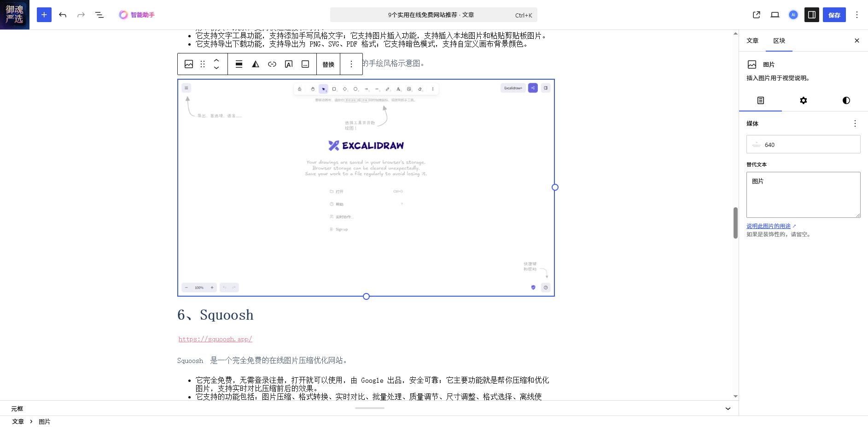
Task: Open the document overview list
Action: pyautogui.click(x=99, y=15)
